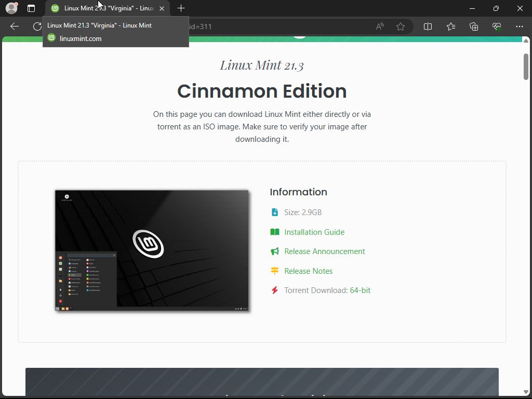Click the page vertical scrollbar thumb
Viewport: 532px width, 399px height.
point(526,66)
